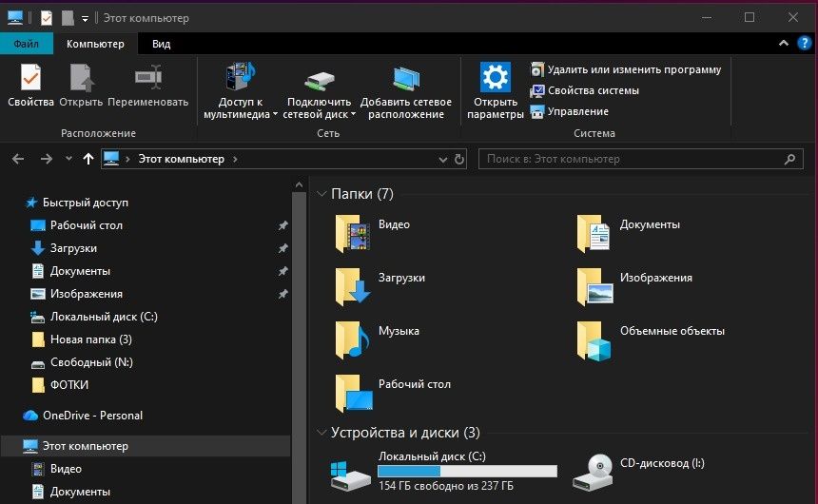Select the Изображения folder in main pane
This screenshot has width=818, height=504.
click(x=634, y=287)
